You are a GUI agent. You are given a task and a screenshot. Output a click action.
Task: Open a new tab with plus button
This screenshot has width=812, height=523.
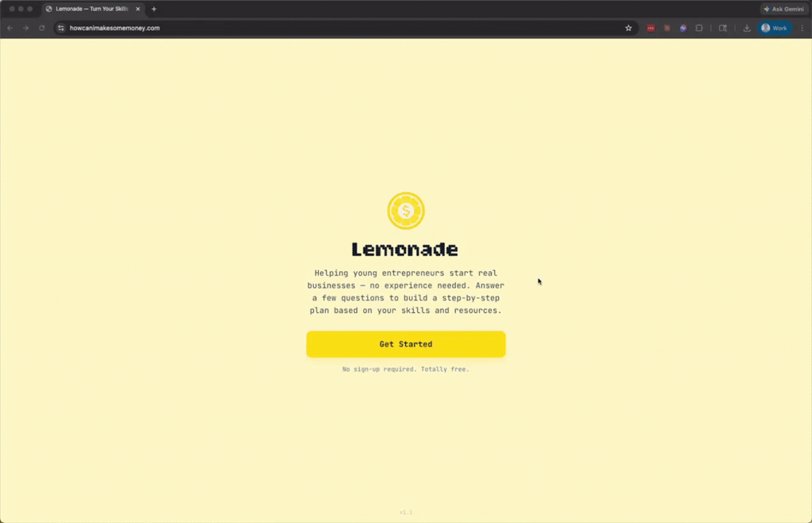(x=154, y=9)
